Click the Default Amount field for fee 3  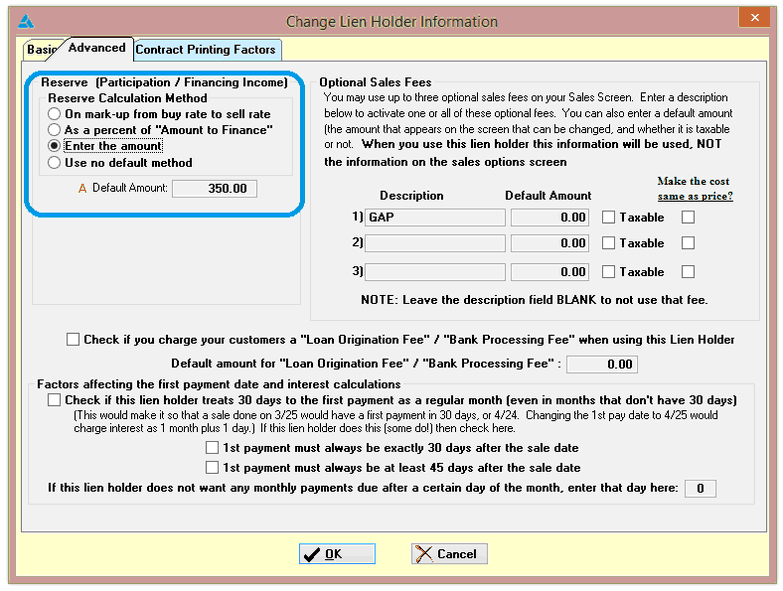[x=550, y=272]
